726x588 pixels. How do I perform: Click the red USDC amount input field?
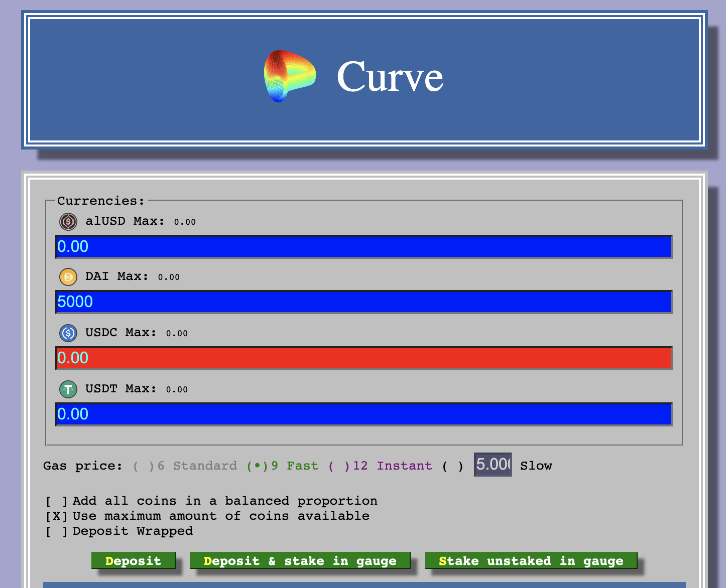point(364,358)
